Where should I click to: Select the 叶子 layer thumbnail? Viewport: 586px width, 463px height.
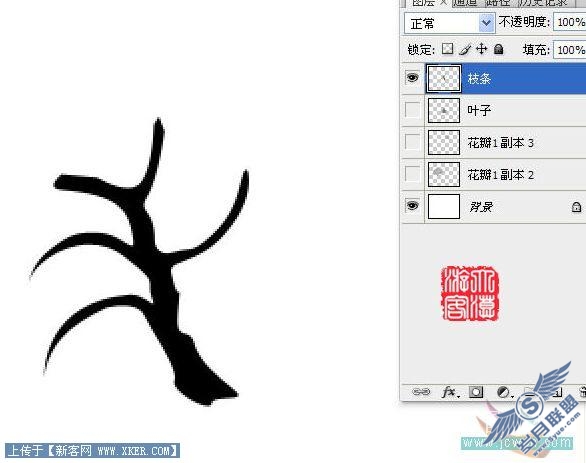click(x=444, y=110)
